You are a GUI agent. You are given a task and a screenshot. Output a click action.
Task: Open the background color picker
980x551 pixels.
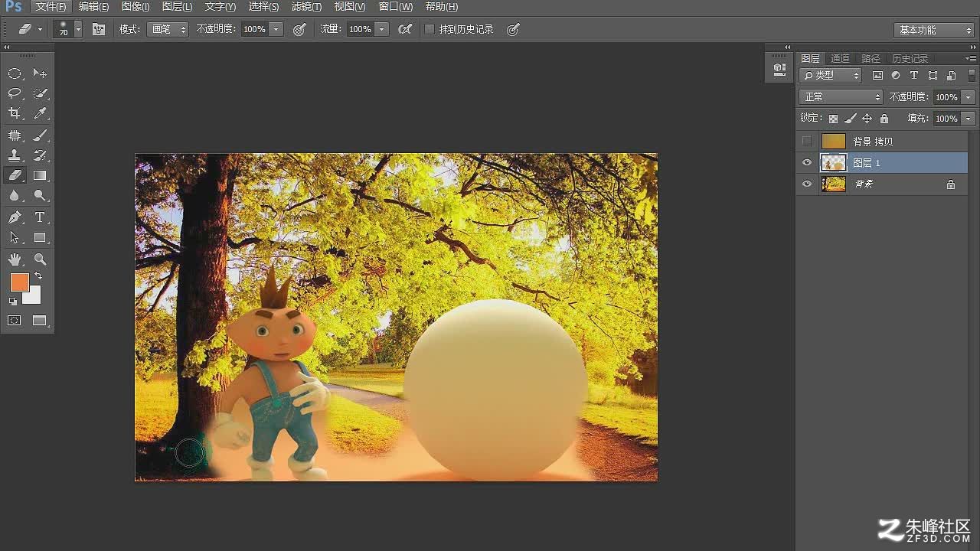(x=34, y=297)
